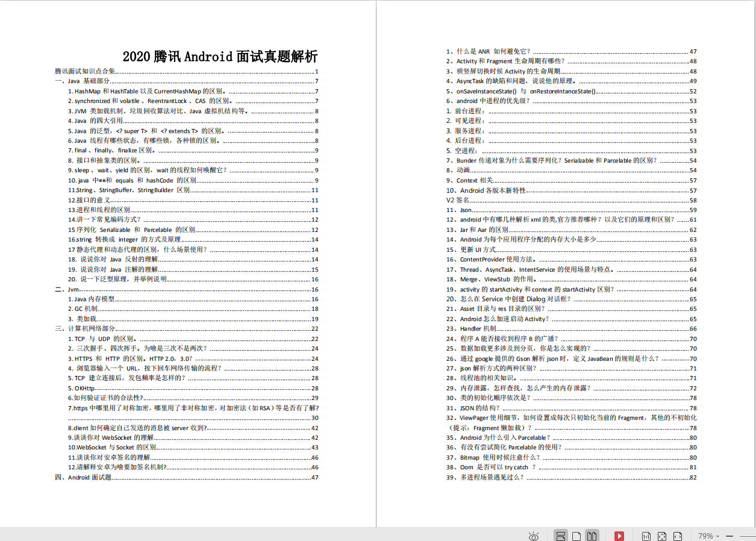Fit whole page to window
Viewport: 756px width, 541px height.
661,536
